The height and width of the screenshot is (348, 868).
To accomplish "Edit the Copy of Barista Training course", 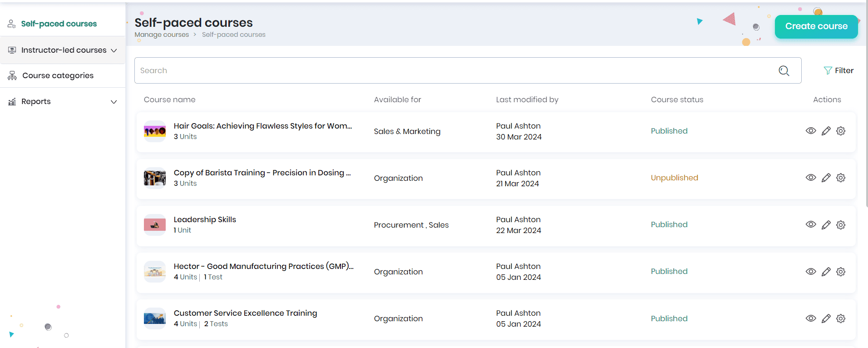I will click(826, 178).
